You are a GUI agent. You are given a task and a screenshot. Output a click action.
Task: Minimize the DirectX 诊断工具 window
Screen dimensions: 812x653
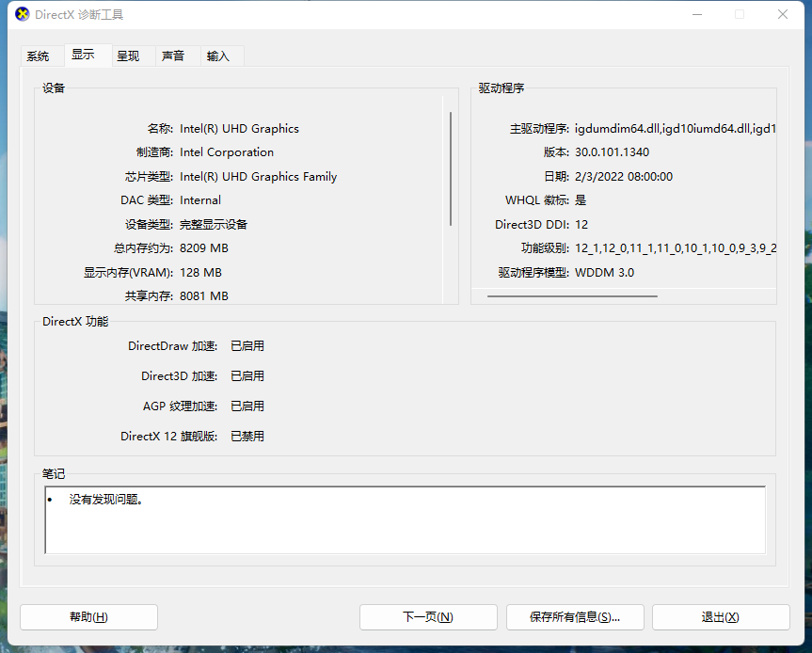pyautogui.click(x=697, y=15)
